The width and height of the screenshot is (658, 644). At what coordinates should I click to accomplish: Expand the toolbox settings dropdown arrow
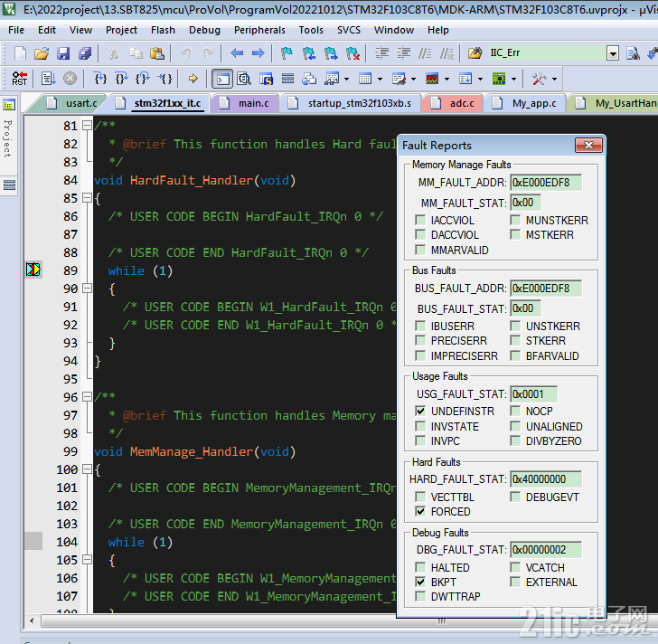pos(554,79)
